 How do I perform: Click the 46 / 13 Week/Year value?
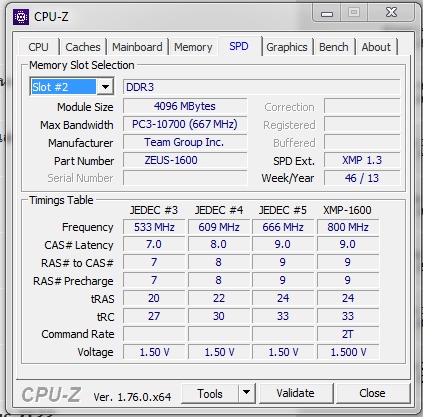click(x=362, y=178)
